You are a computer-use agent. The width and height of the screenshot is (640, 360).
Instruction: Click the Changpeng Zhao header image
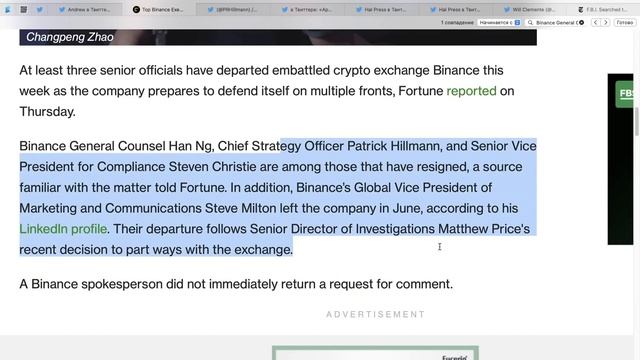[x=278, y=37]
